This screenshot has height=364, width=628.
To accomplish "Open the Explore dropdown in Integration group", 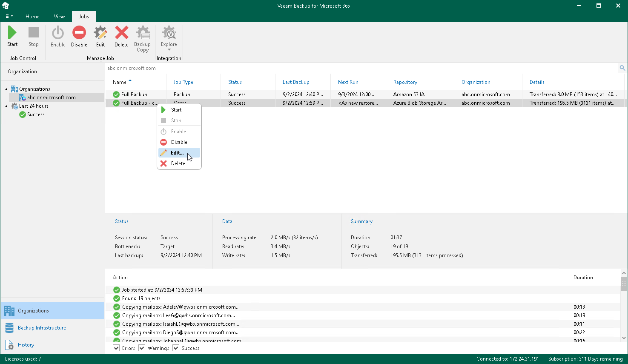I will tap(169, 39).
